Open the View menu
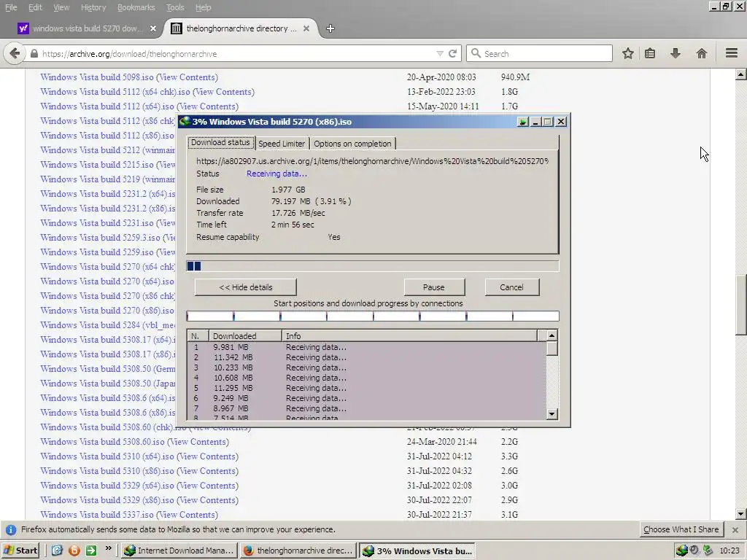747x560 pixels. [61, 7]
